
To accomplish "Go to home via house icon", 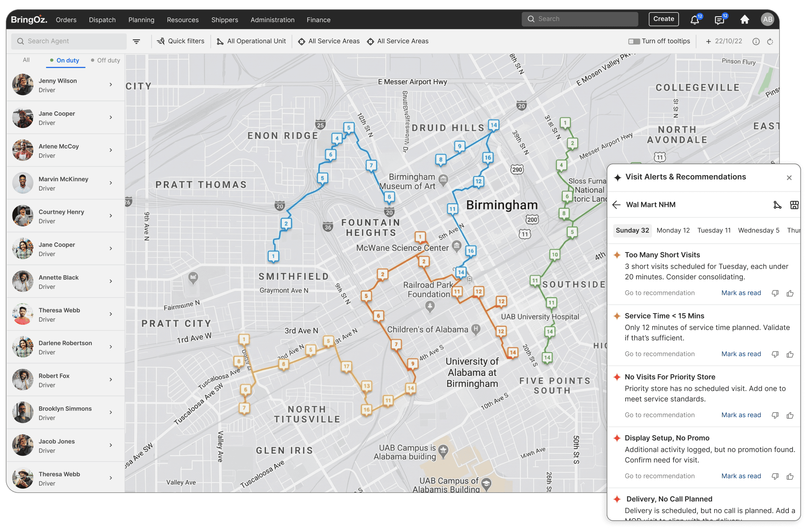I will click(745, 20).
